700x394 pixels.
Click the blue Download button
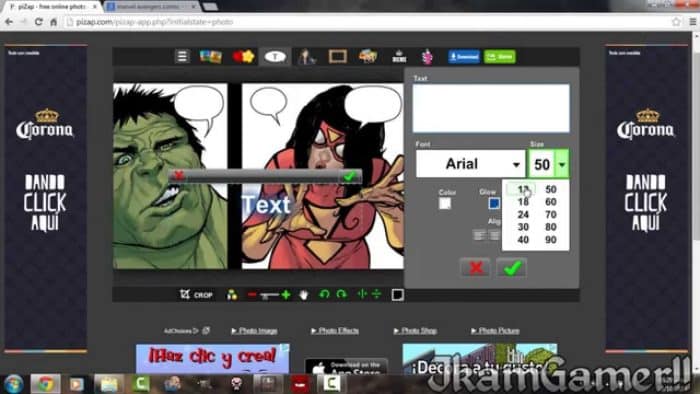[x=464, y=57]
